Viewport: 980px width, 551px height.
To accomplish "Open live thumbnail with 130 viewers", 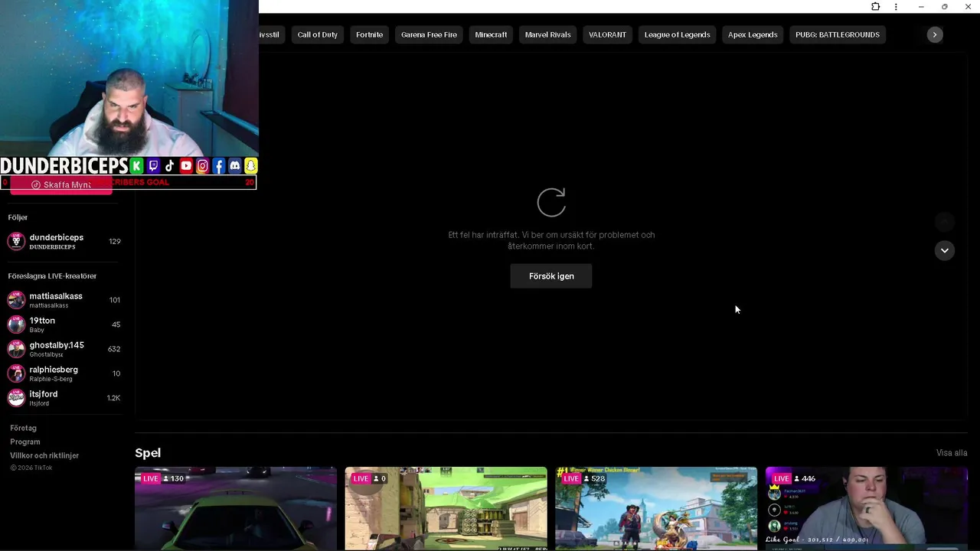I will (236, 508).
